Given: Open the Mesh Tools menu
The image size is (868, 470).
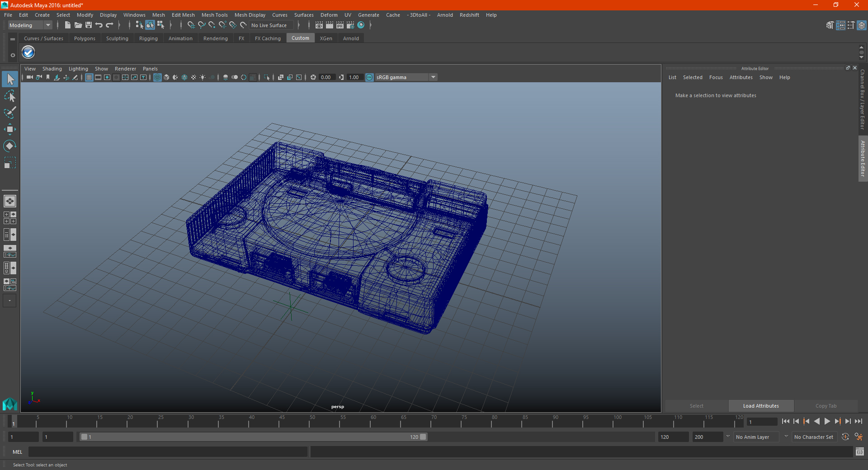Looking at the screenshot, I should tap(214, 15).
